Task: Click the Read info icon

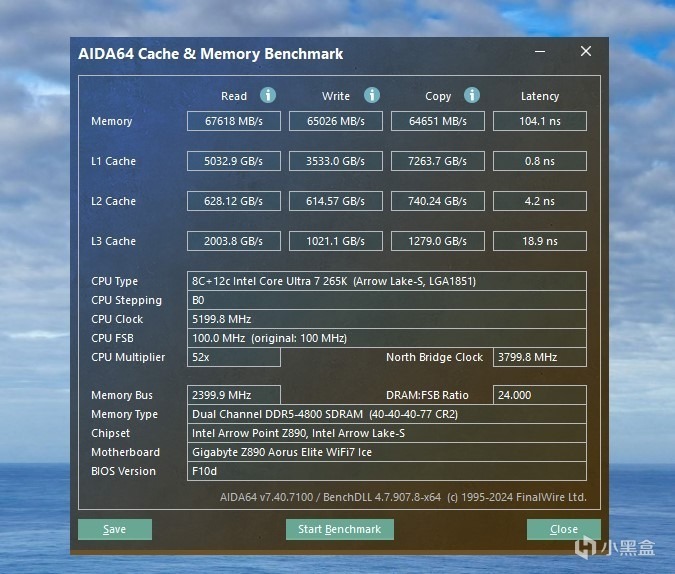Action: point(268,95)
